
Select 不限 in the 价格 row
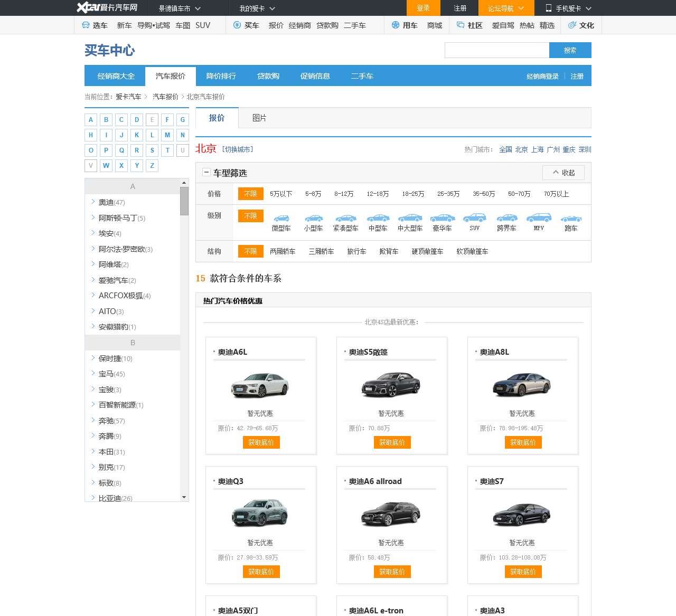click(250, 194)
